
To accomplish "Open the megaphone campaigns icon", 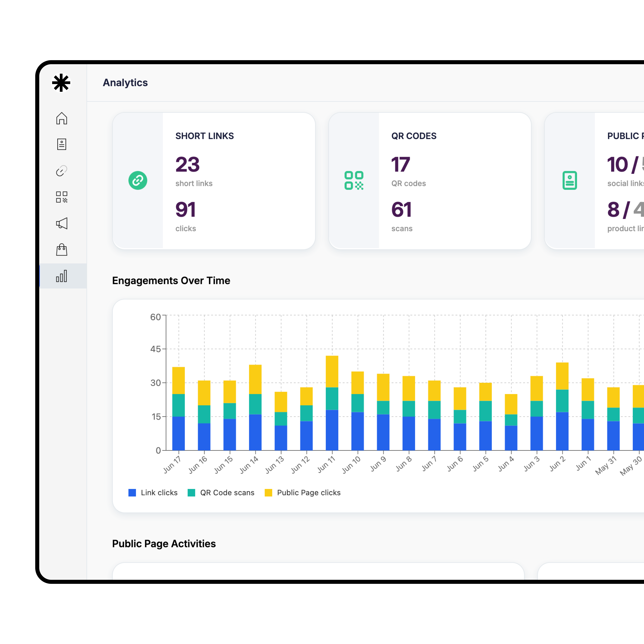I will click(x=62, y=223).
